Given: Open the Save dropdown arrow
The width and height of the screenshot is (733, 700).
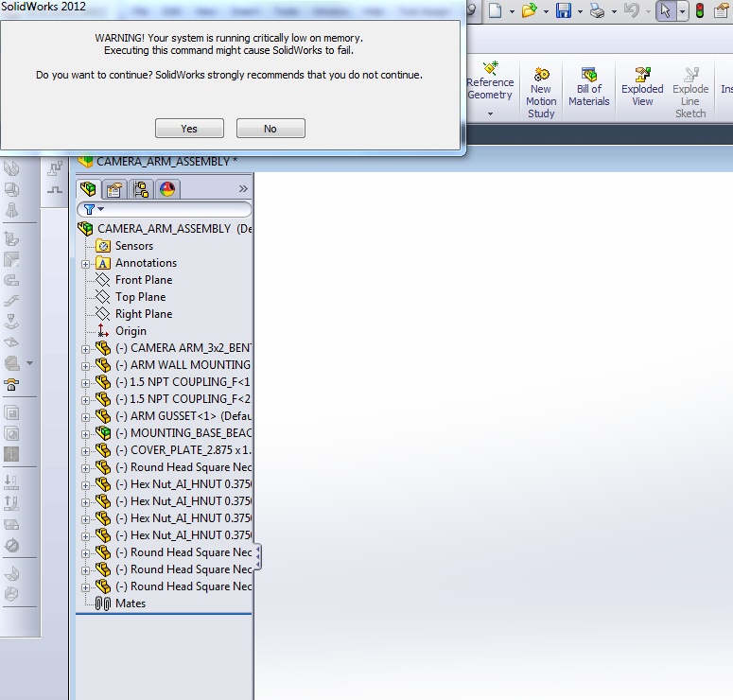Looking at the screenshot, I should (580, 11).
